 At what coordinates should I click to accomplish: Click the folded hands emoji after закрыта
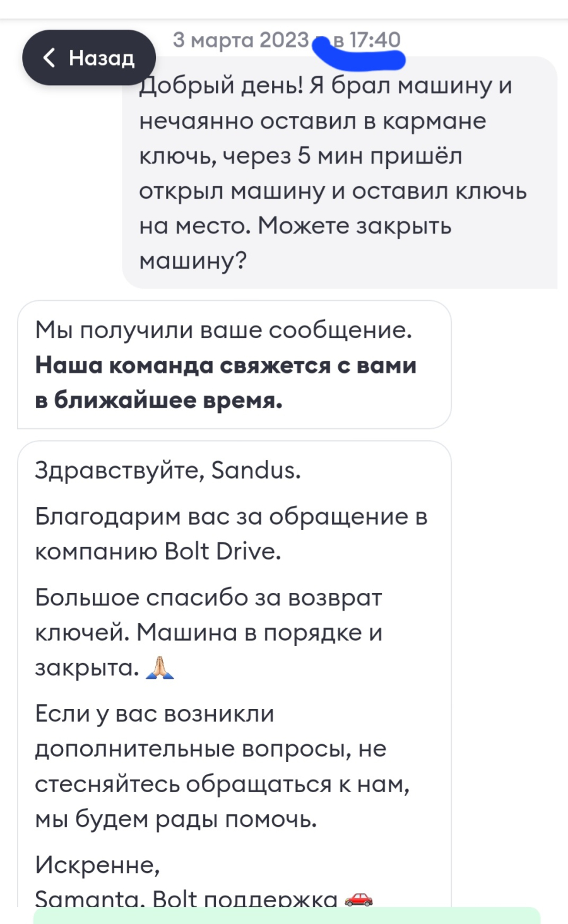pos(160,667)
